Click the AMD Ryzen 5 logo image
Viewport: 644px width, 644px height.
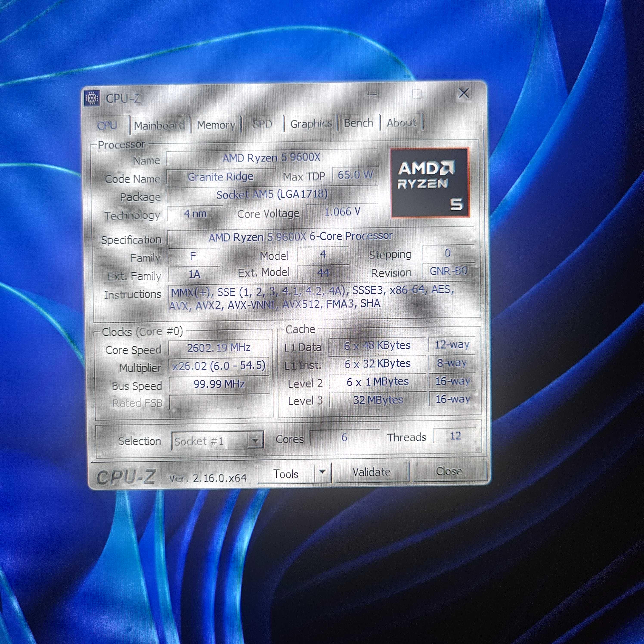(x=430, y=183)
